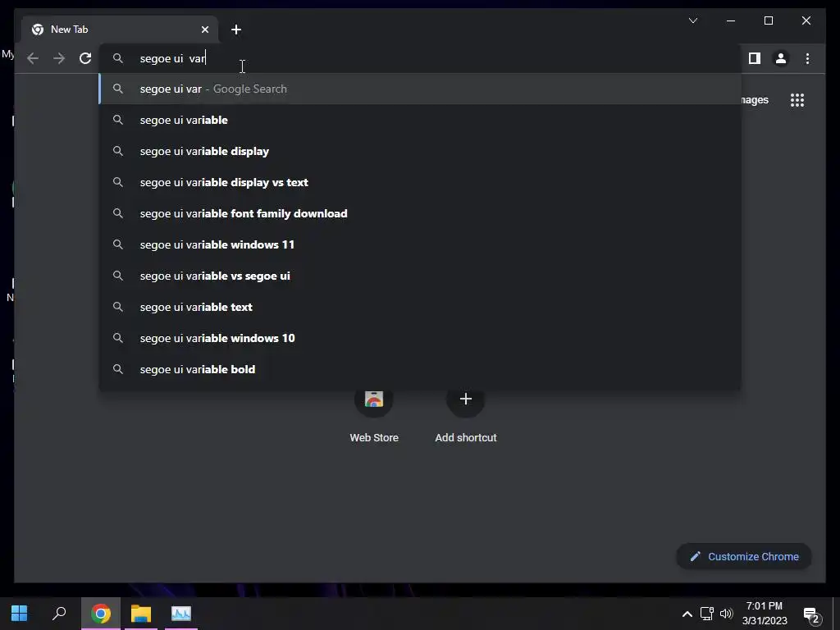
Task: Open a new tab with plus button
Action: pyautogui.click(x=236, y=30)
